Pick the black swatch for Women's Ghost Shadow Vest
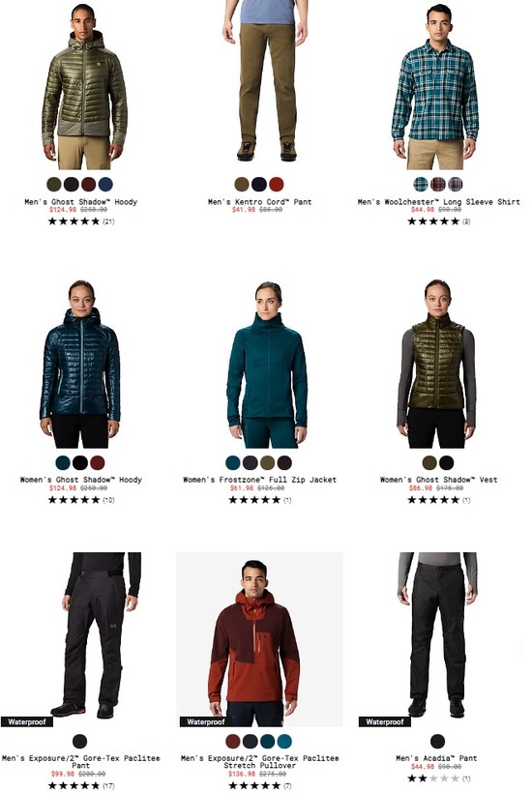532x793 pixels. [x=446, y=462]
